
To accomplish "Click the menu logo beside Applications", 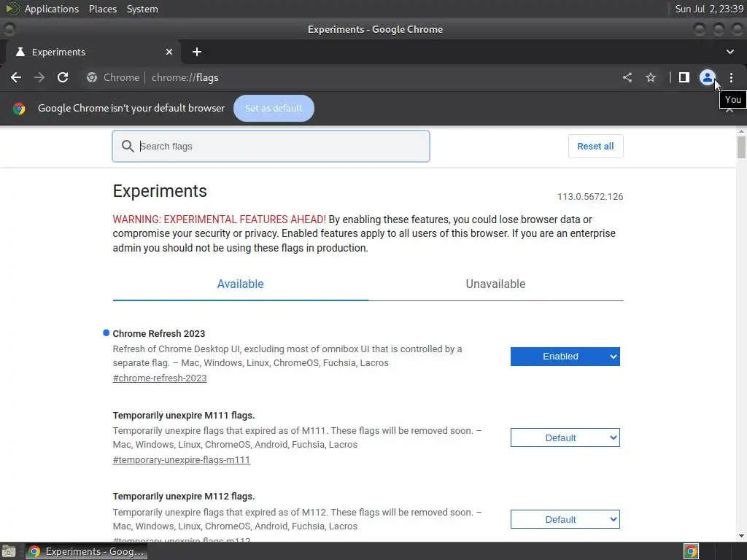I will coord(12,9).
